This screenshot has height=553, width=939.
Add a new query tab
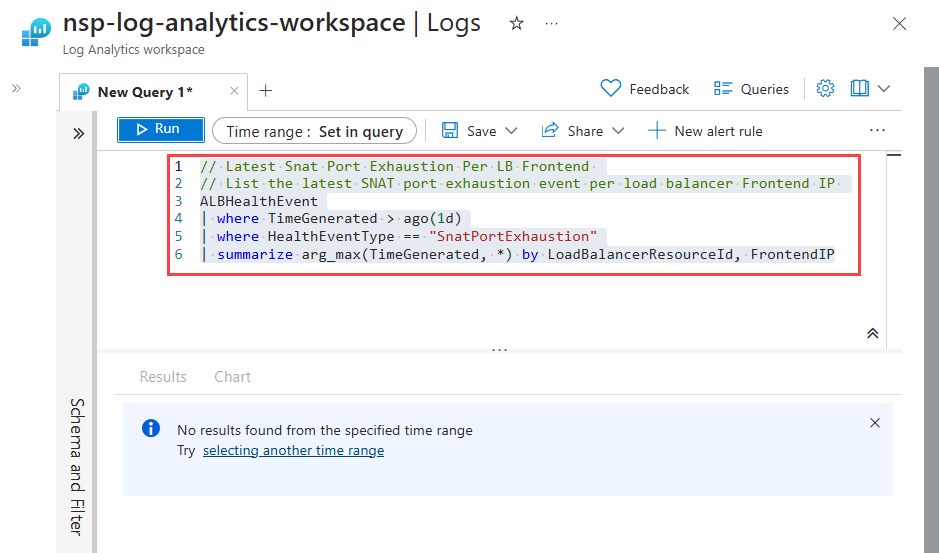tap(265, 91)
